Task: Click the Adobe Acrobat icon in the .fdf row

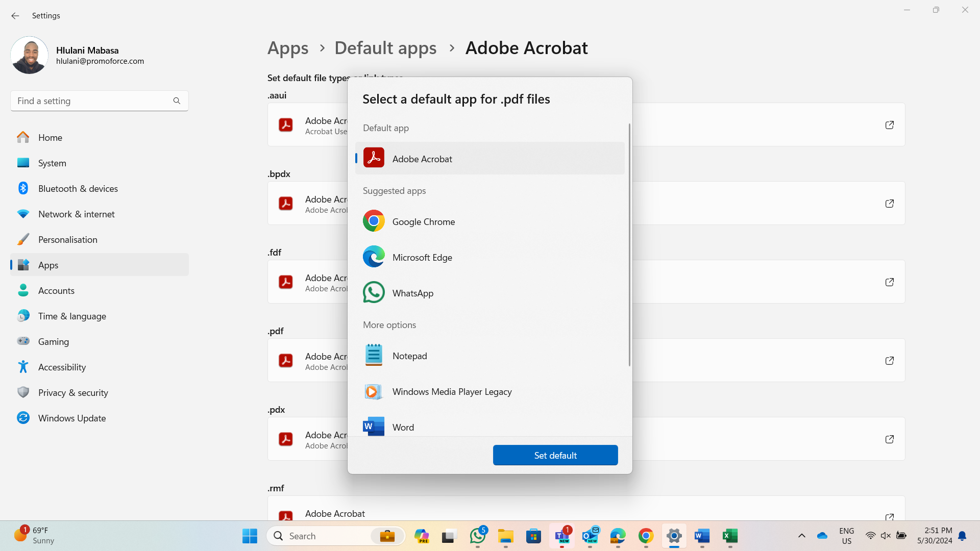Action: click(x=286, y=282)
